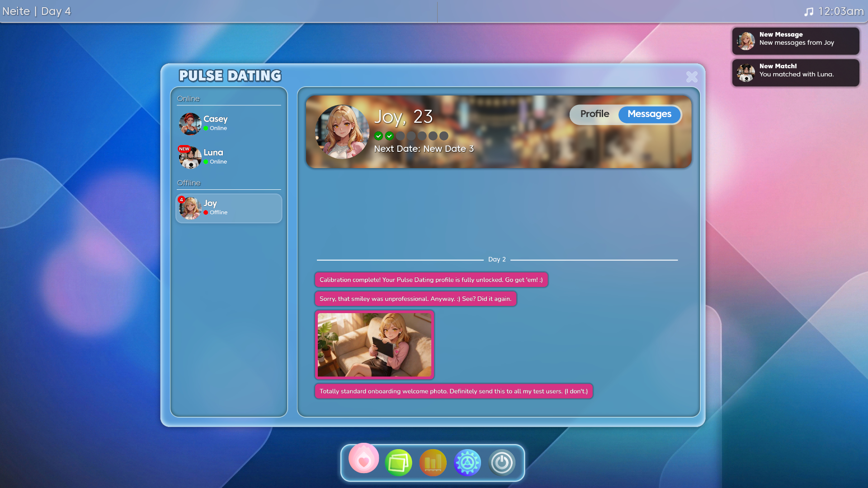The width and height of the screenshot is (868, 488).
Task: Click the music note icon in top bar
Action: pos(808,12)
